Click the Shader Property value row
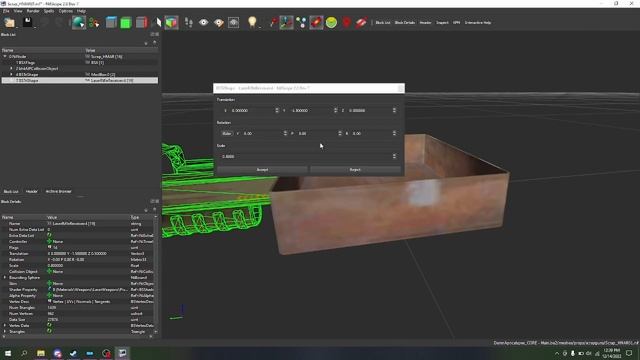 pos(88,289)
